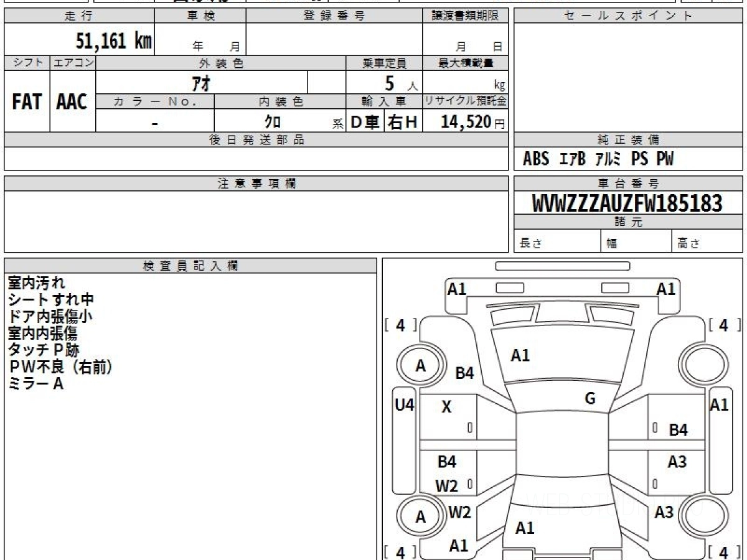
Task: Select inspector note タッチP跡
Action: pyautogui.click(x=44, y=350)
